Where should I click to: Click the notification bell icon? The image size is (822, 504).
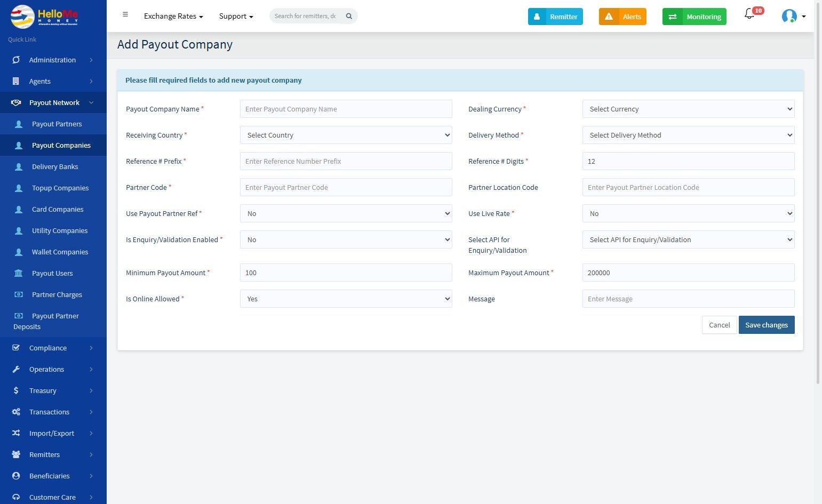pos(749,15)
